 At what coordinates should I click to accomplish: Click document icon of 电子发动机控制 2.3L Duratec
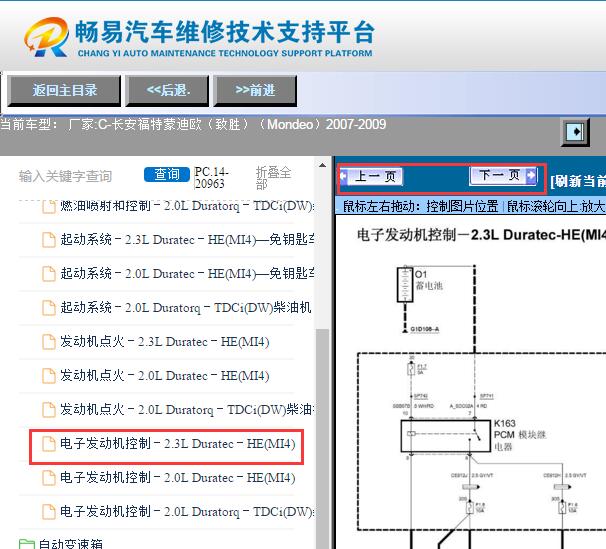[49, 444]
